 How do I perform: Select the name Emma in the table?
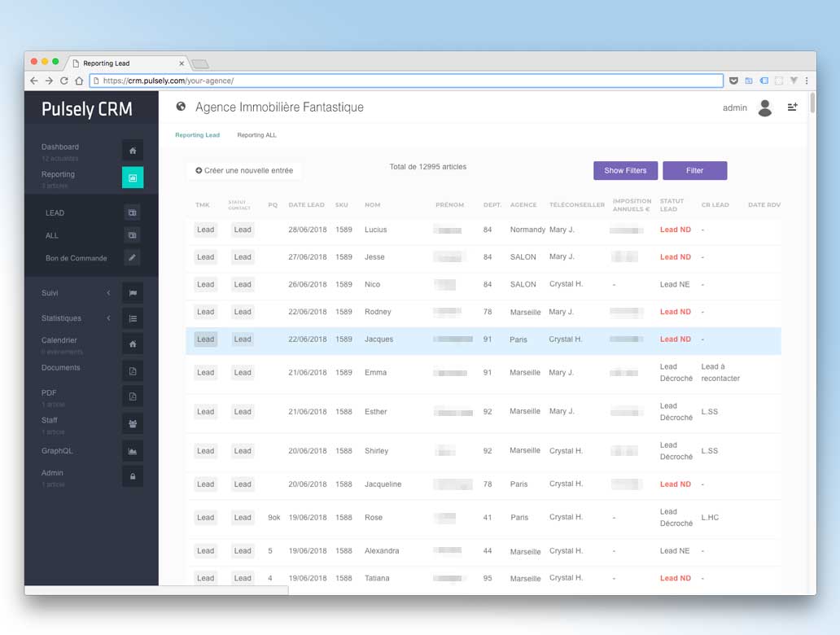(x=375, y=372)
